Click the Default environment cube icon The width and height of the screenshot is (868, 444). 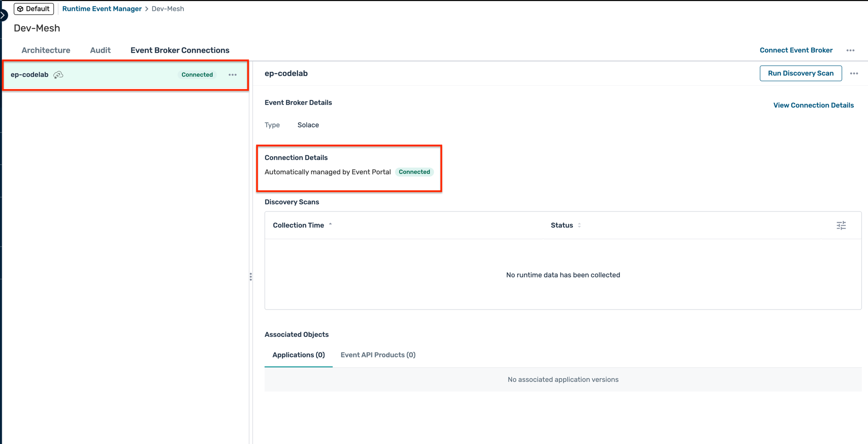pyautogui.click(x=20, y=9)
